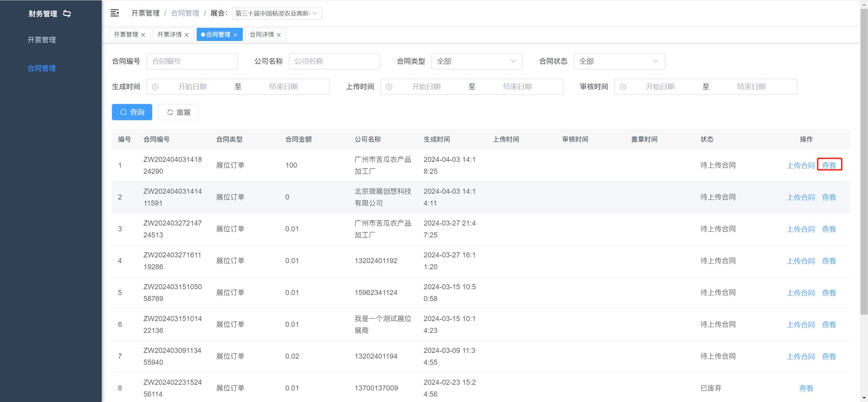
Task: Click the clock icon in 审核时间 range
Action: pyautogui.click(x=623, y=87)
